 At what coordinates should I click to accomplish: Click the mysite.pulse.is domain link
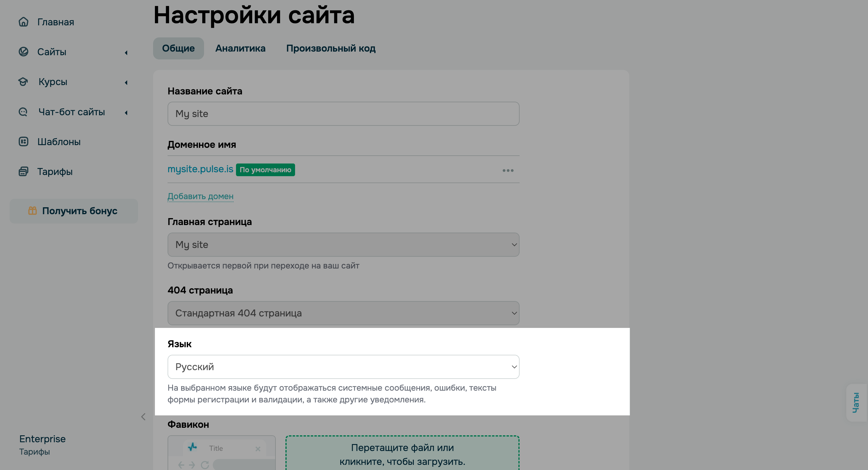coord(200,169)
